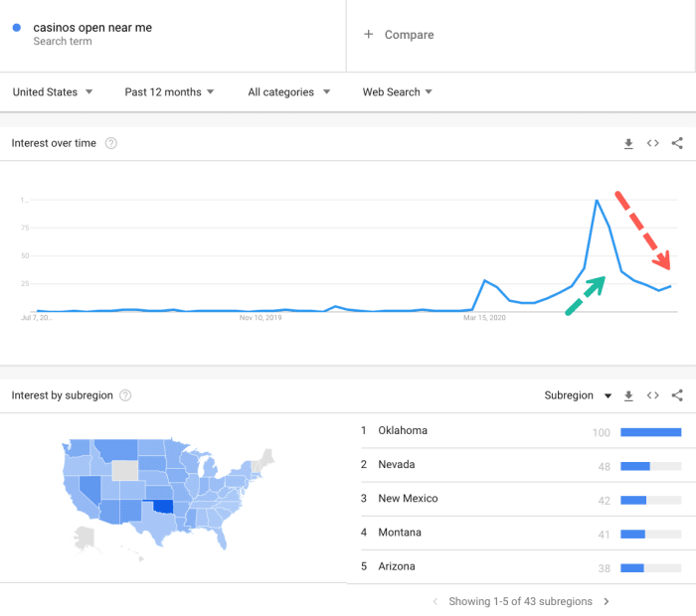
Task: Edit the casinos open near me search term
Action: [x=92, y=28]
